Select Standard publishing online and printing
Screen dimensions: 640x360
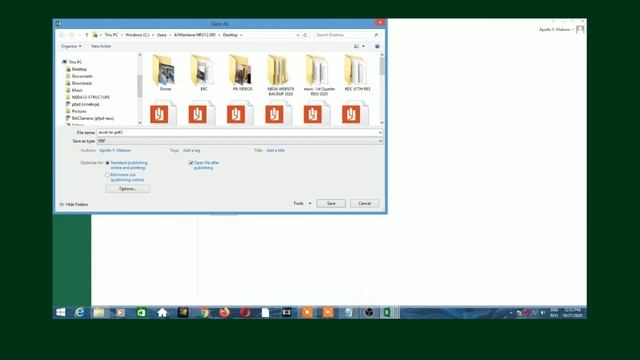[x=108, y=163]
